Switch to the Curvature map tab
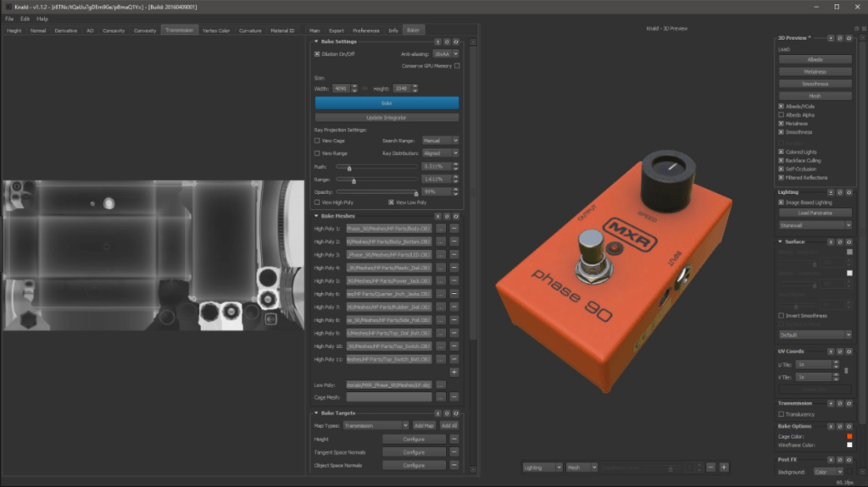 [x=250, y=30]
